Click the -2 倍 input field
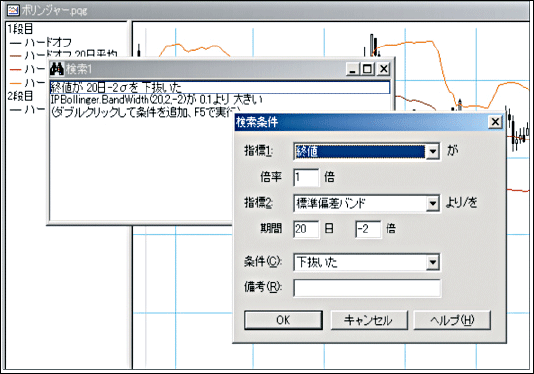Screen dimensions: 534x374 click(368, 229)
